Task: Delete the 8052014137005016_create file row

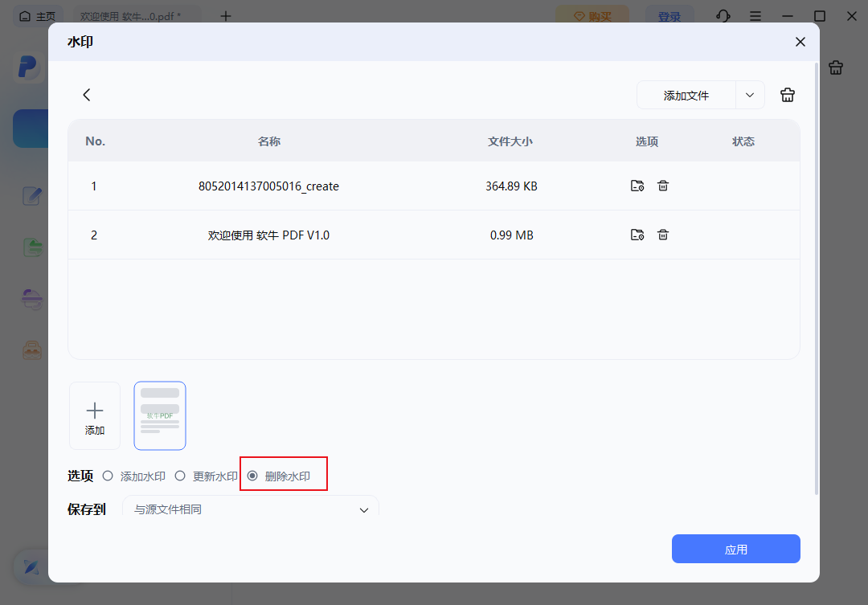Action: tap(662, 186)
